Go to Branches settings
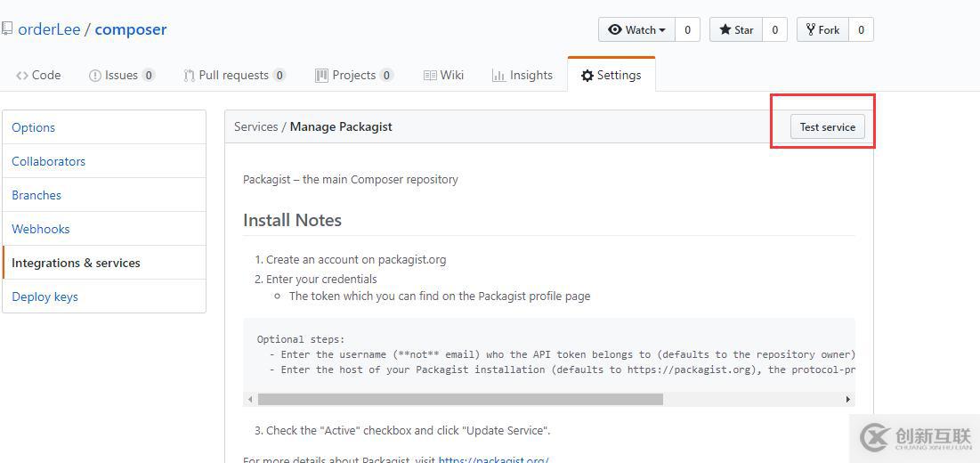The image size is (980, 463). point(104,195)
